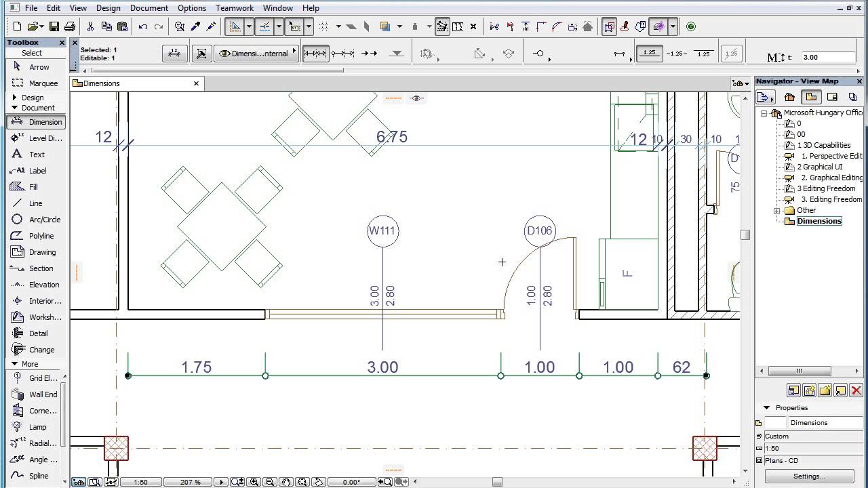Open dimension settings dialog icon
Image resolution: width=868 pixels, height=488 pixels.
click(174, 54)
